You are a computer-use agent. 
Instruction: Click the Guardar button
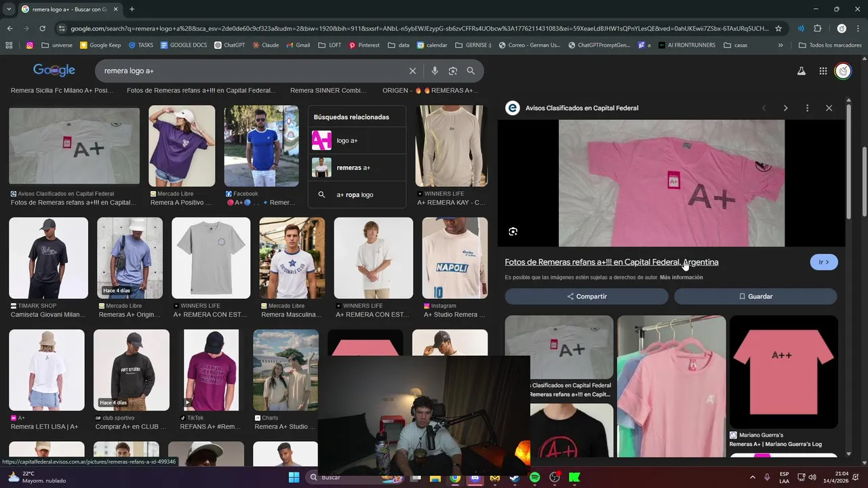(755, 296)
